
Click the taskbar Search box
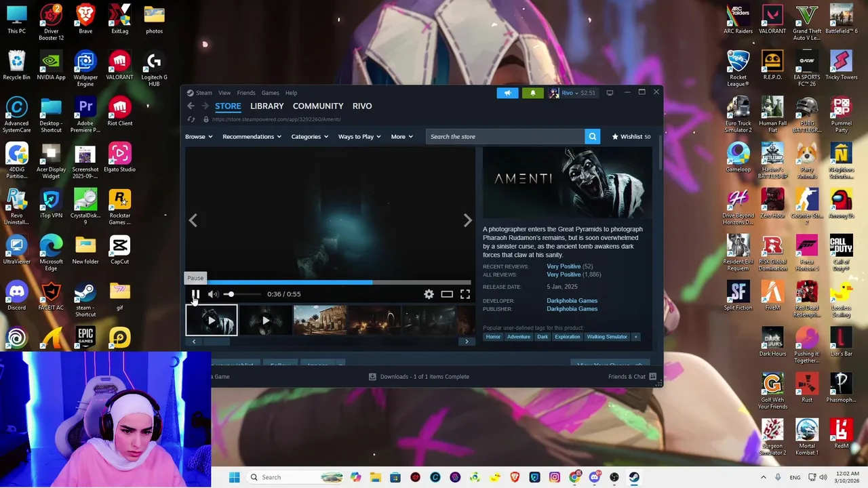tap(295, 477)
